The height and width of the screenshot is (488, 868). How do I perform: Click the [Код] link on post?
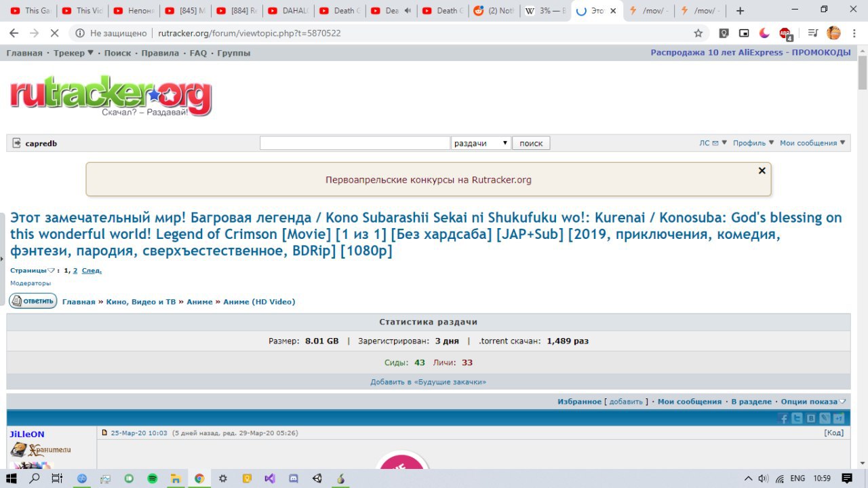834,433
